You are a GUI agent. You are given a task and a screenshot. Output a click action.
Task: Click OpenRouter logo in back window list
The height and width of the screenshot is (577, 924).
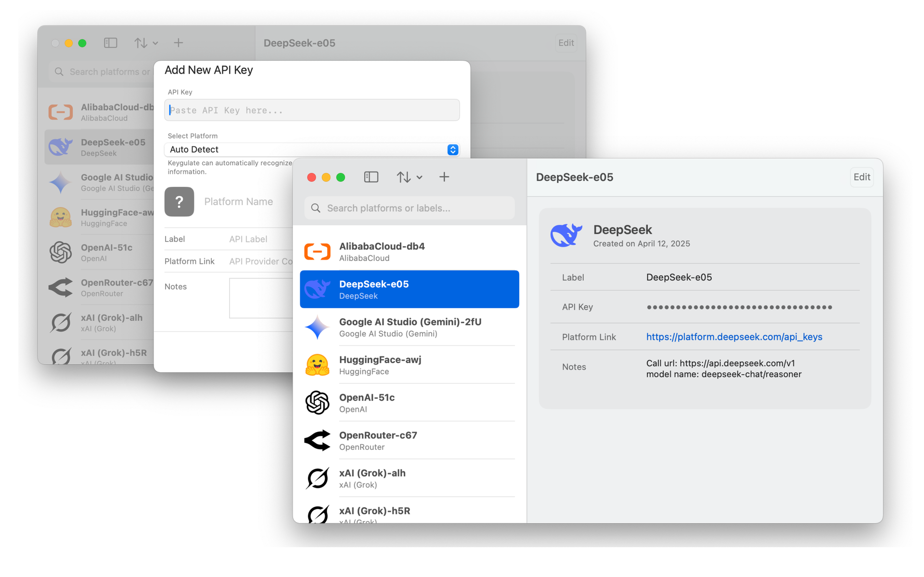[61, 288]
